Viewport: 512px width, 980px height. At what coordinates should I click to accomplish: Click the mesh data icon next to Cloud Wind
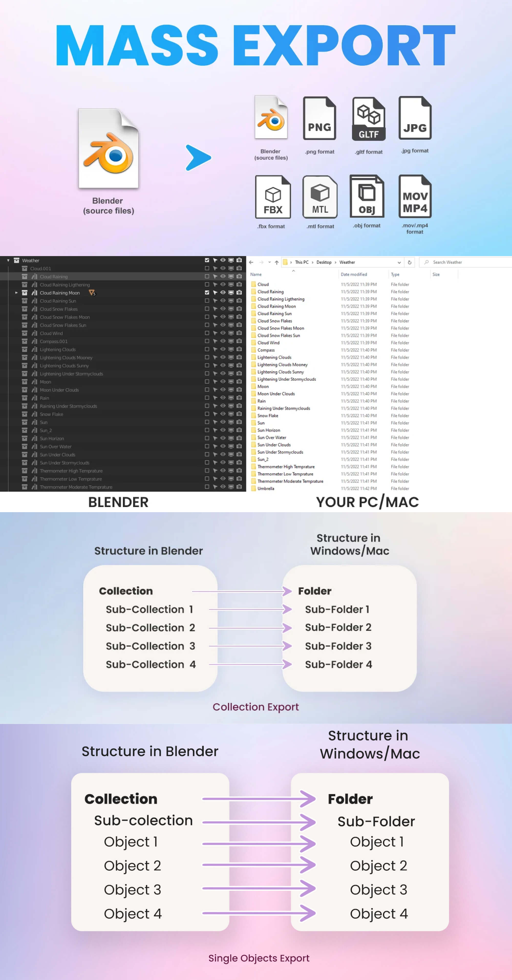(x=35, y=333)
